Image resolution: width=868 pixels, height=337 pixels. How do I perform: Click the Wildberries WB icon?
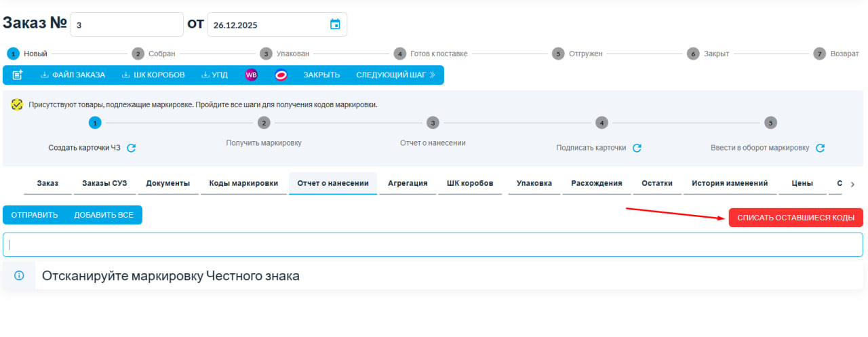tap(252, 75)
